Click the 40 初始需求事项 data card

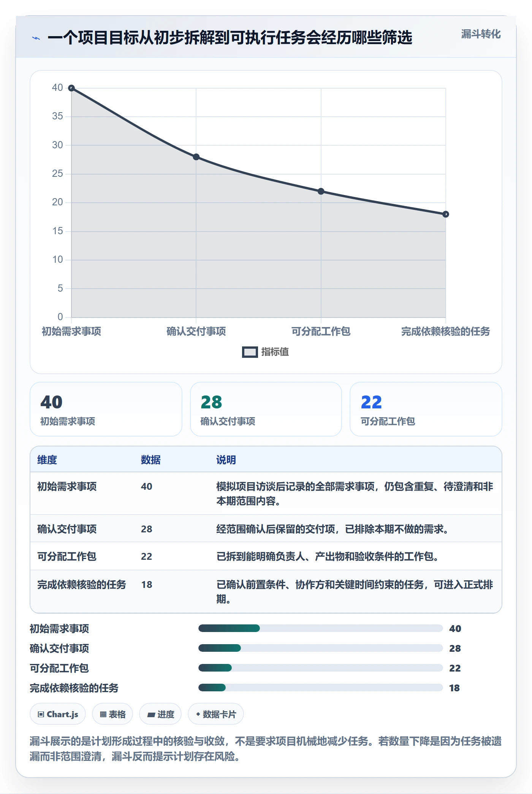tap(106, 409)
